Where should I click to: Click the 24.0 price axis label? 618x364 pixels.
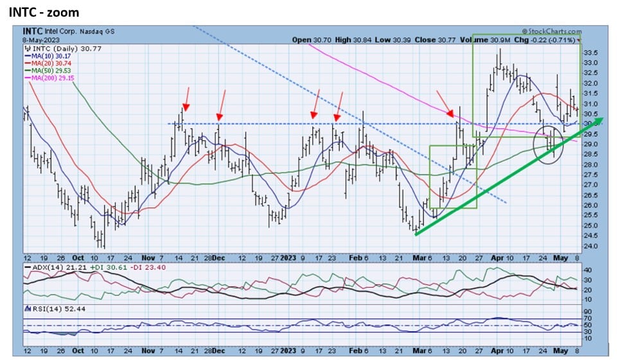coord(592,247)
